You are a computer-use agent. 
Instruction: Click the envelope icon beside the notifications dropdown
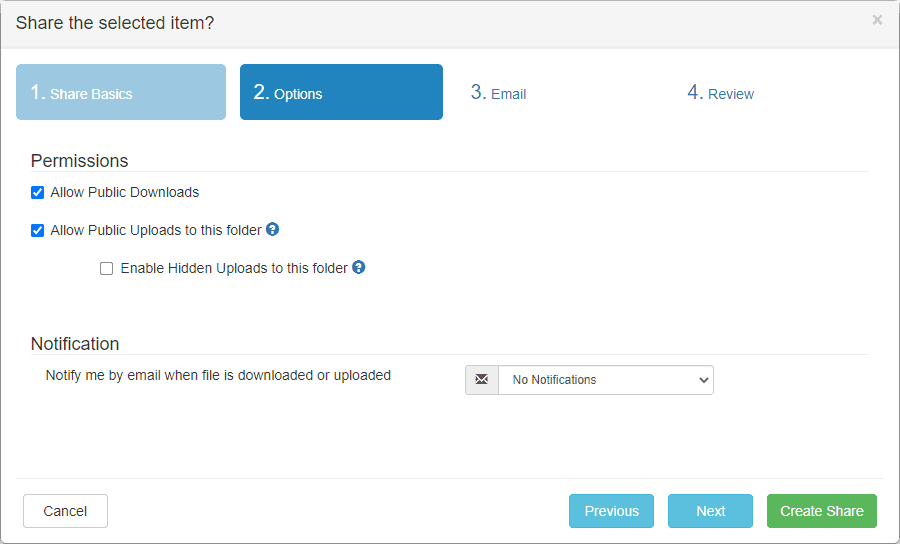[482, 380]
